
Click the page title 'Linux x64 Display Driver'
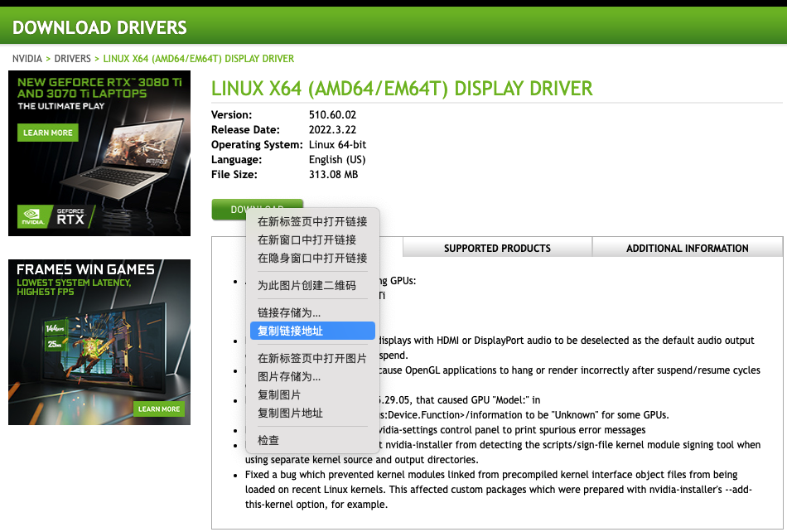[402, 89]
